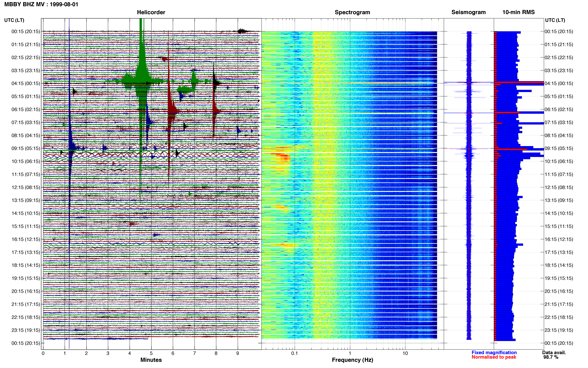
Task: Click left-axis time label '15:15 (11:15)'
Action: [x=26, y=226]
